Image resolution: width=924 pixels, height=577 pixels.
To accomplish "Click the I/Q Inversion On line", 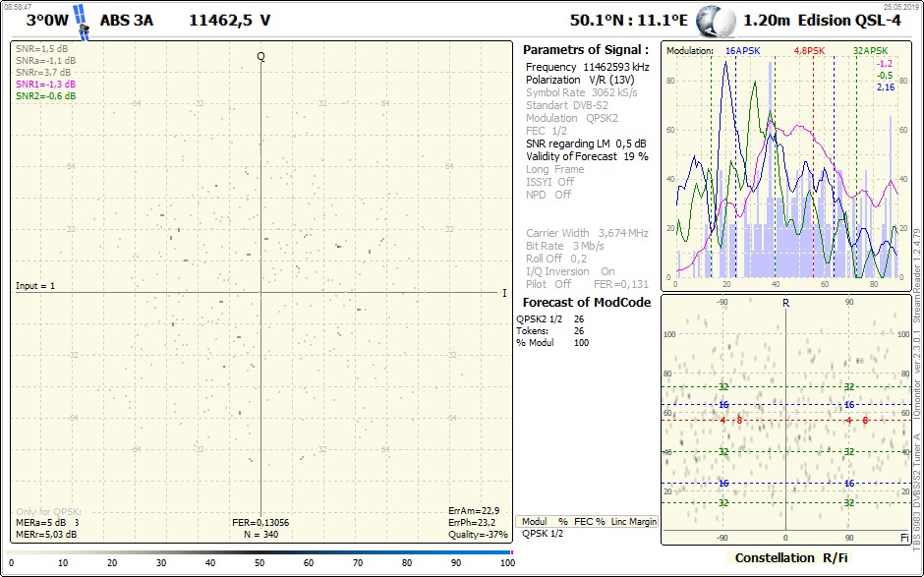I will click(570, 271).
